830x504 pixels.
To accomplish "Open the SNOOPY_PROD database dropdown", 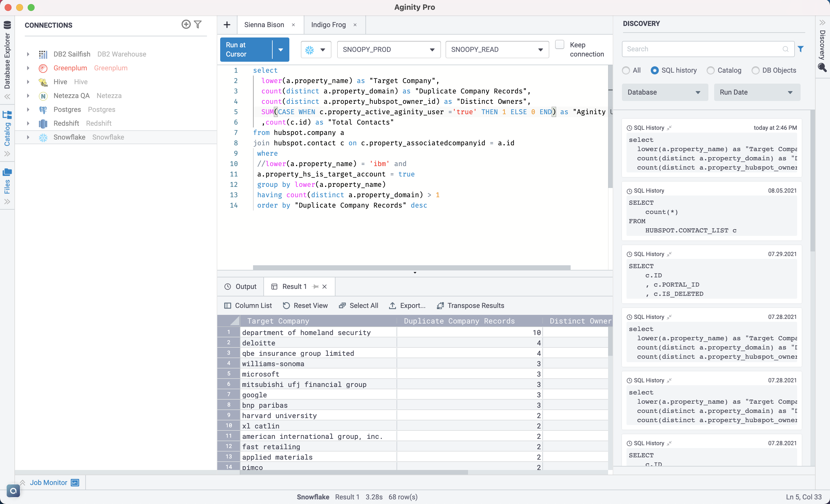I will point(388,50).
